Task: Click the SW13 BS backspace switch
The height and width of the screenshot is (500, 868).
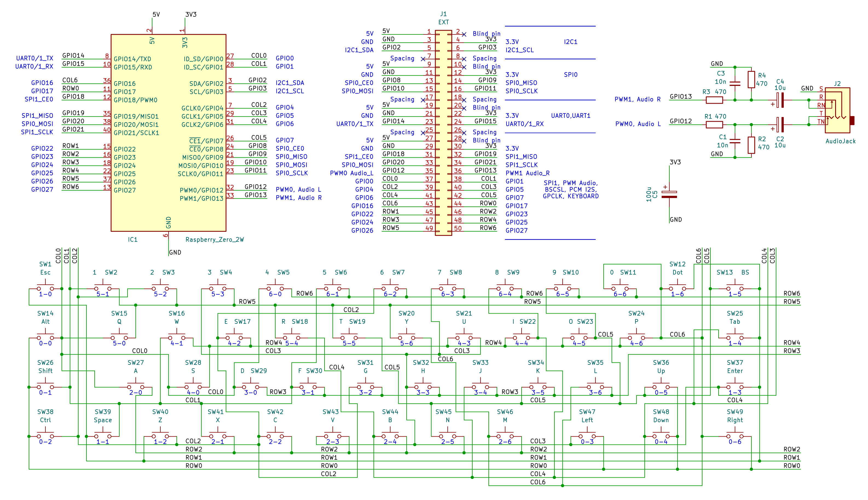Action: (735, 287)
